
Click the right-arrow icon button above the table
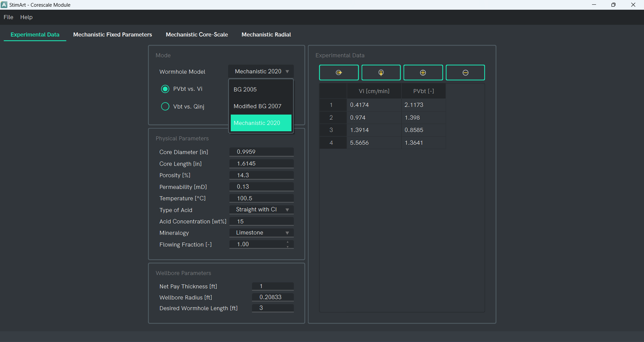pos(339,73)
